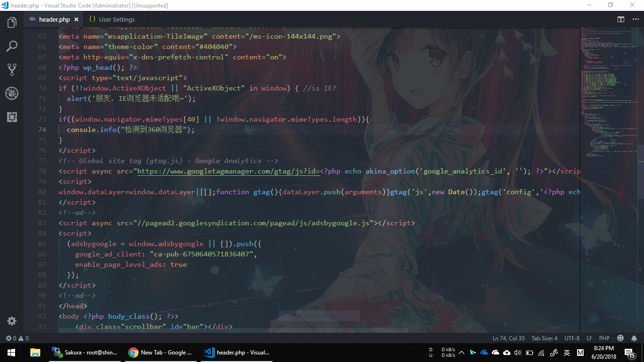This screenshot has width=644, height=362.
Task: Show the Source Control view
Action: 12,70
